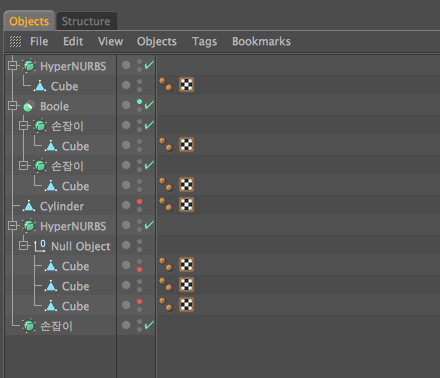Collapse the Boole object hierarchy
This screenshot has width=440, height=378.
12,105
